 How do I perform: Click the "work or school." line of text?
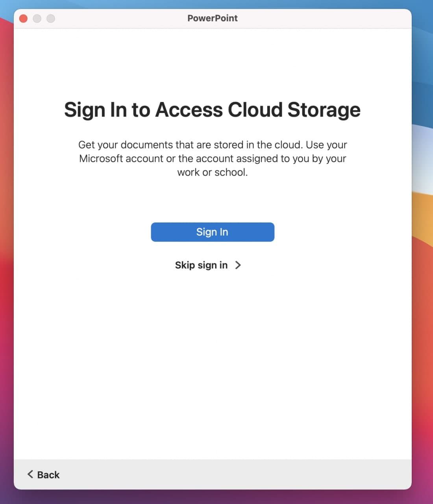(213, 172)
